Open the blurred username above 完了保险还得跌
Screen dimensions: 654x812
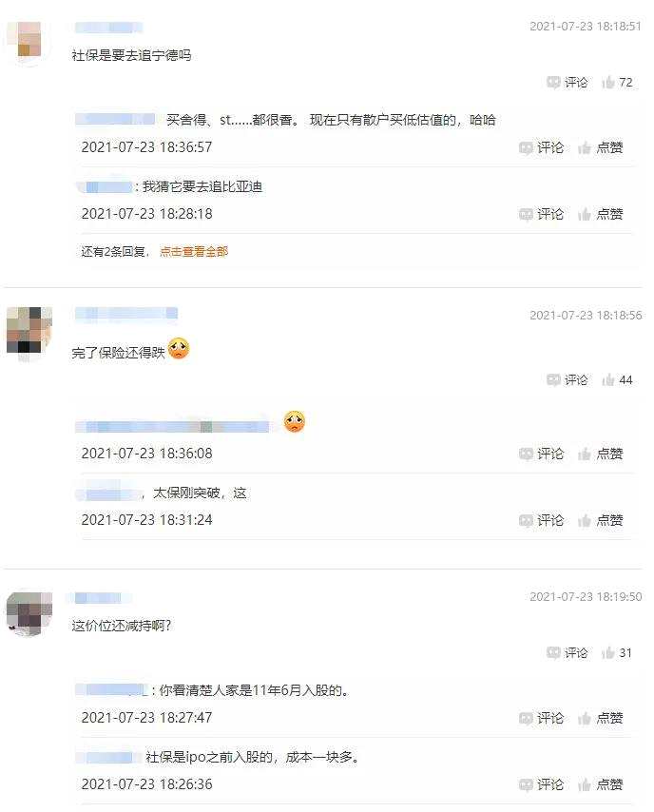[126, 314]
